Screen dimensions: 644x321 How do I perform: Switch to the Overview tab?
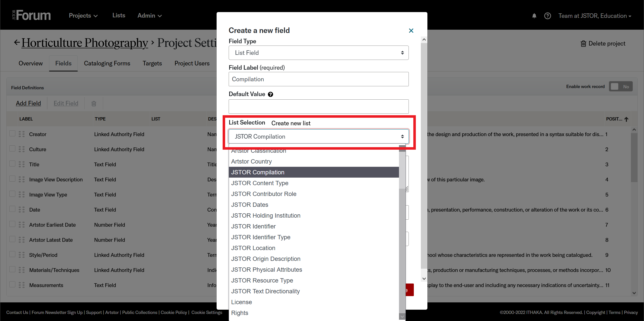[x=31, y=63]
